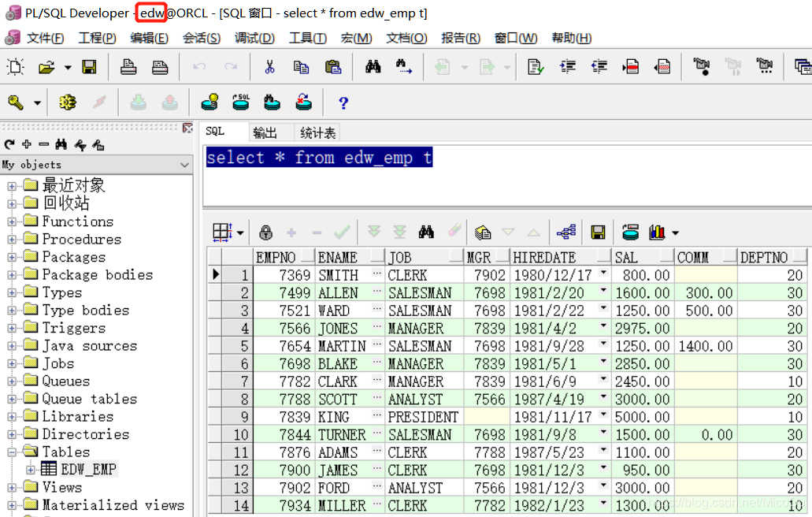This screenshot has height=517, width=812.
Task: Open the date picker for 1980/12/17
Action: point(604,273)
